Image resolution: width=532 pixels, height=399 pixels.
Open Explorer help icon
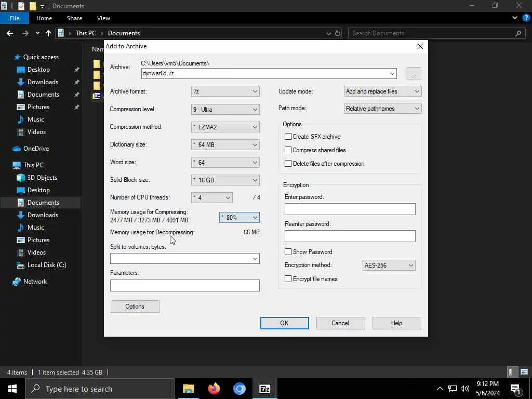[526, 18]
